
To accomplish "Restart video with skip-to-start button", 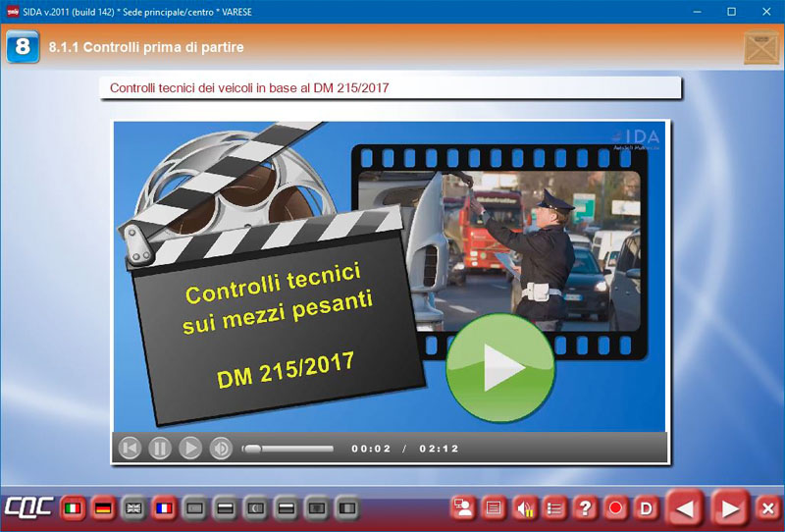I will point(130,449).
